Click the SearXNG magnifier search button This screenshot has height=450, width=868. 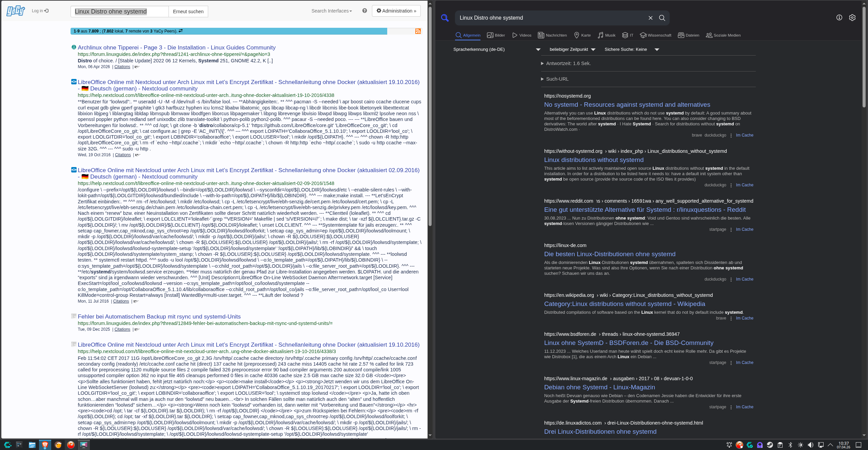[662, 18]
